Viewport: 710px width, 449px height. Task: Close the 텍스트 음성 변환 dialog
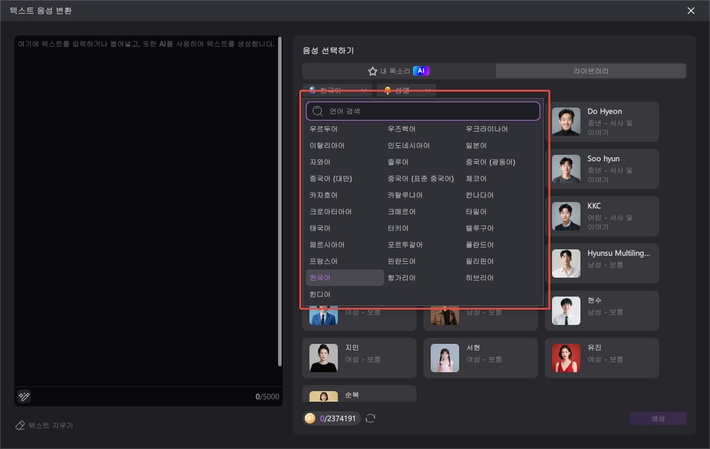coord(691,10)
